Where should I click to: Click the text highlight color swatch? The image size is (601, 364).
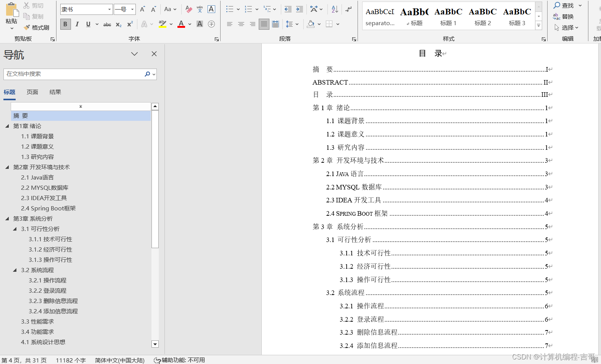(x=163, y=24)
